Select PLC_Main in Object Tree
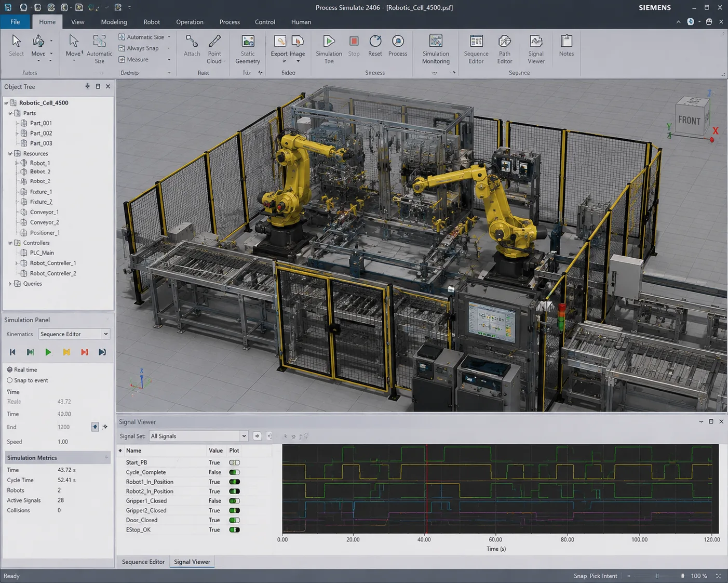 point(42,253)
